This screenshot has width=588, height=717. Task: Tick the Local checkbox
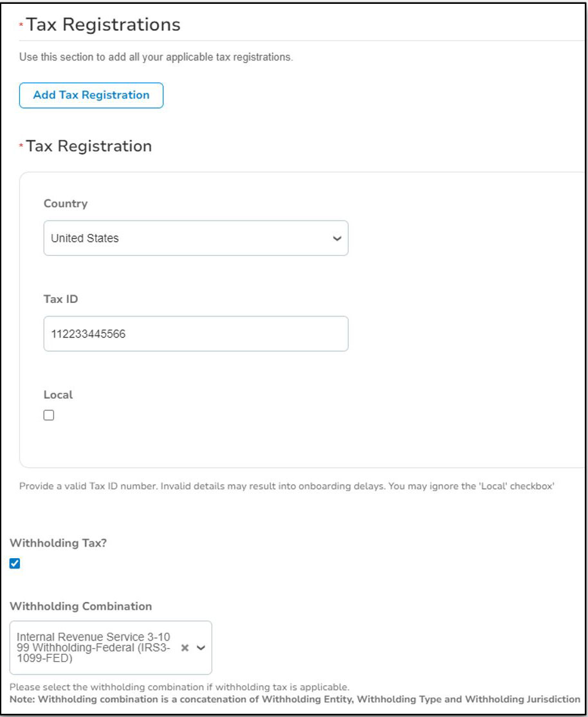pos(49,415)
